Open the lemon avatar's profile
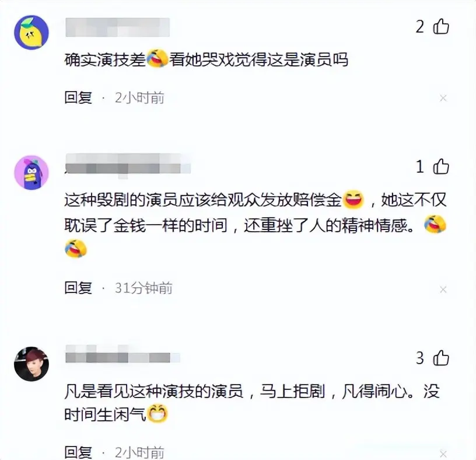This screenshot has width=476, height=460. pyautogui.click(x=32, y=32)
